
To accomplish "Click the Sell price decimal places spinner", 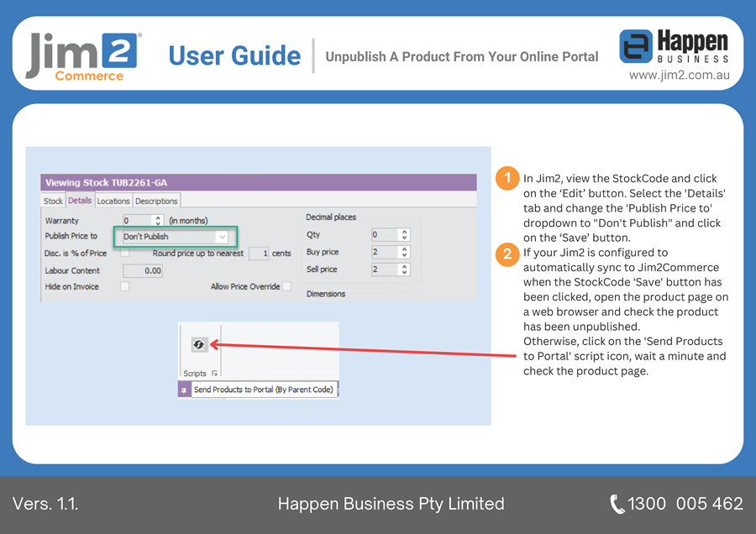I will tap(404, 270).
